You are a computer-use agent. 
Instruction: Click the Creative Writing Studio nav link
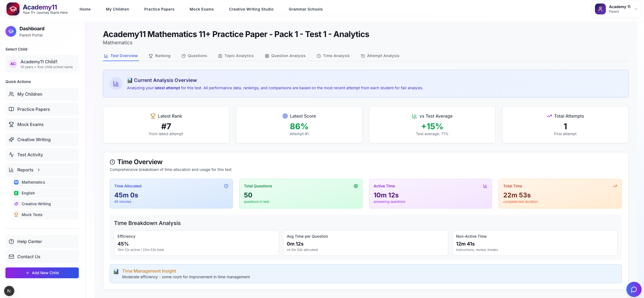pyautogui.click(x=251, y=9)
